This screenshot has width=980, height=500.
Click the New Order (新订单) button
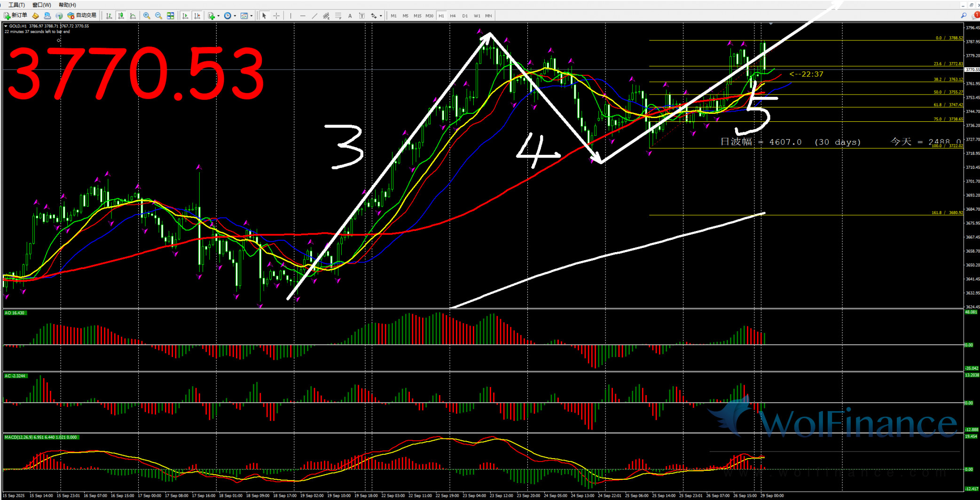16,16
